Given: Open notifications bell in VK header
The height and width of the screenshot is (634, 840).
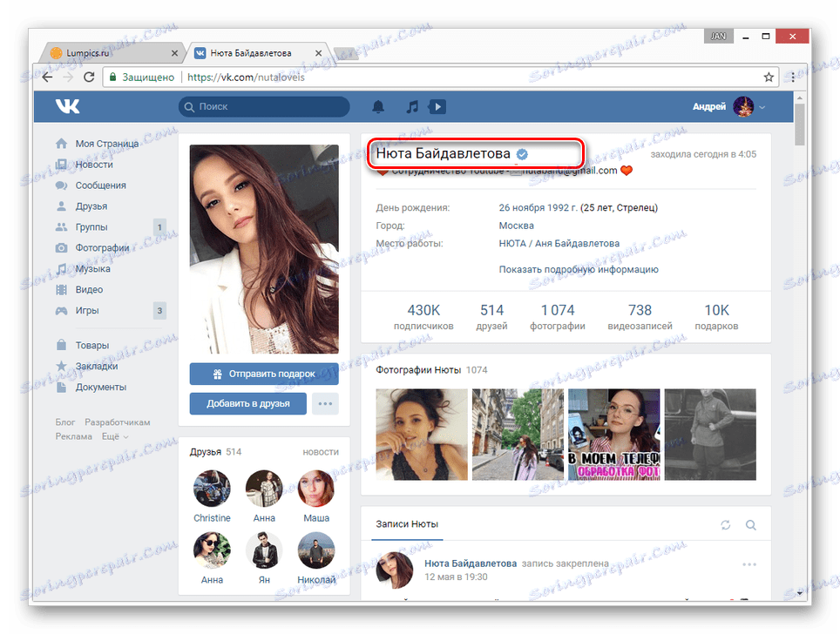Looking at the screenshot, I should 378,106.
